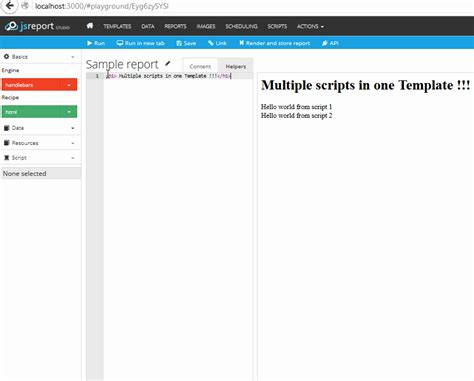
Task: Click the browser back arrow
Action: (x=10, y=6)
